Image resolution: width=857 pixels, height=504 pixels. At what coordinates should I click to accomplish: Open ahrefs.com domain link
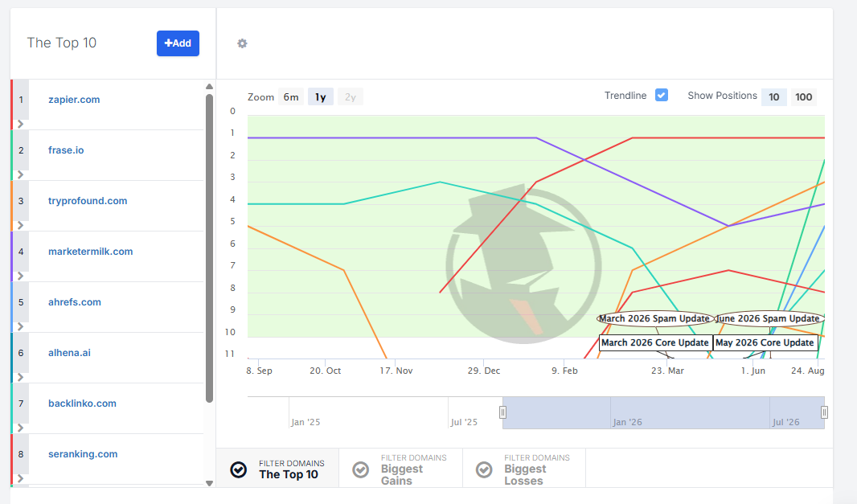(74, 301)
